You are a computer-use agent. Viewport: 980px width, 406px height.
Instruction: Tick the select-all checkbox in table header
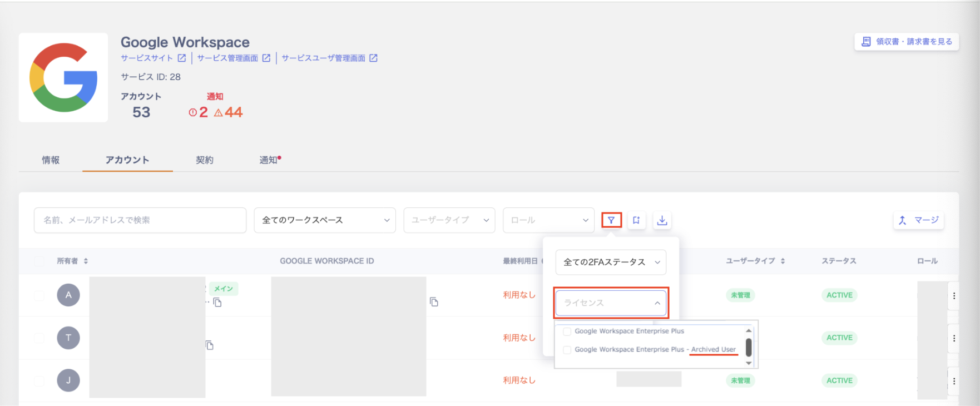pos(39,261)
